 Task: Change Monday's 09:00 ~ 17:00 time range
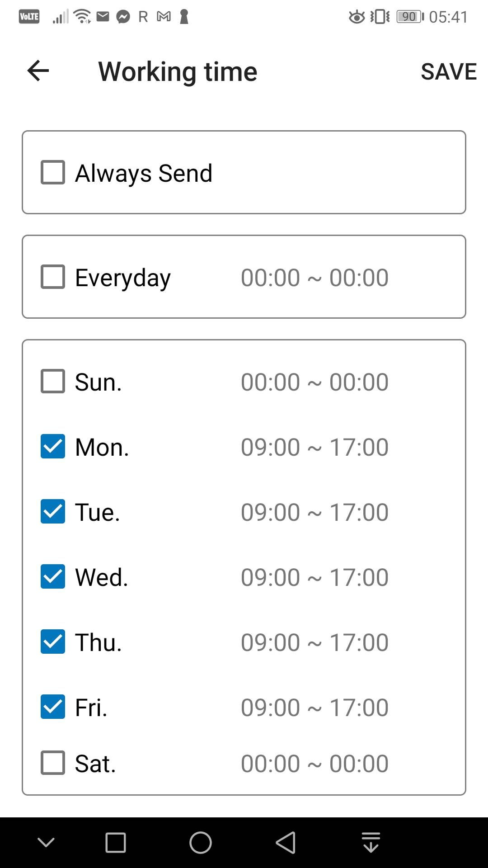point(314,447)
